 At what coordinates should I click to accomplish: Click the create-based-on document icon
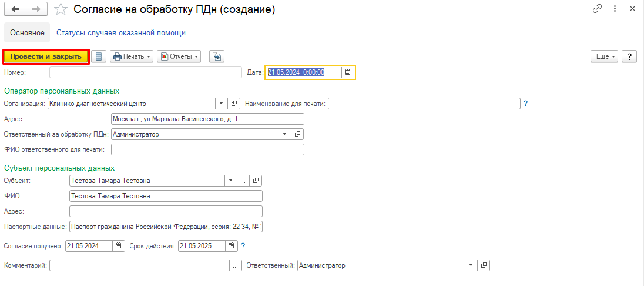216,56
